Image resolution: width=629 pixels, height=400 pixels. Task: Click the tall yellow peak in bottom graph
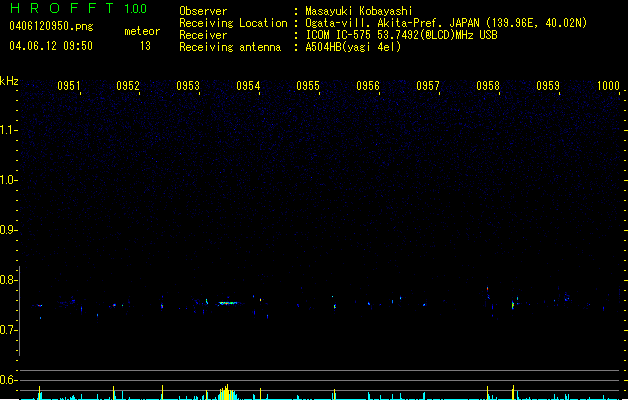pyautogui.click(x=227, y=392)
